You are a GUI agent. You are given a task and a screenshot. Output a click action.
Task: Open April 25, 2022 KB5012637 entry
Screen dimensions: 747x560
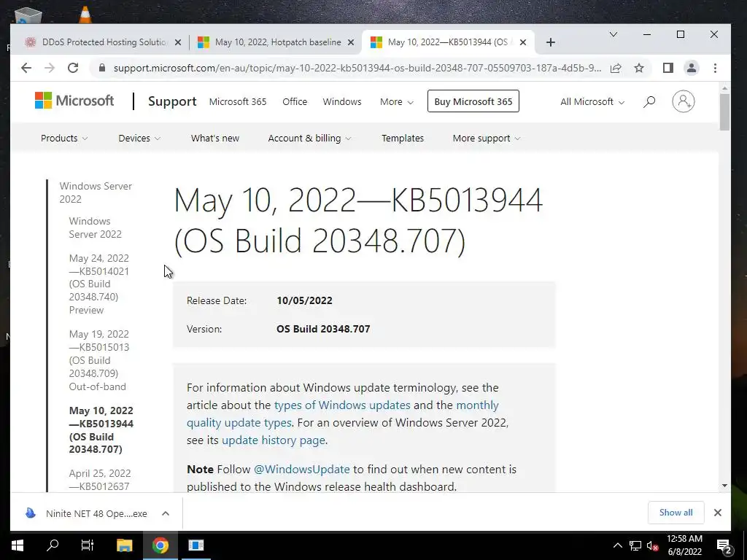tap(100, 480)
